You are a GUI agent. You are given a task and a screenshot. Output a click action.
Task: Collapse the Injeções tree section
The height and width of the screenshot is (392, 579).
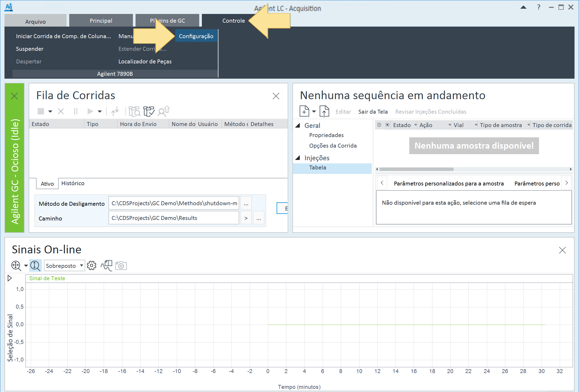(298, 158)
